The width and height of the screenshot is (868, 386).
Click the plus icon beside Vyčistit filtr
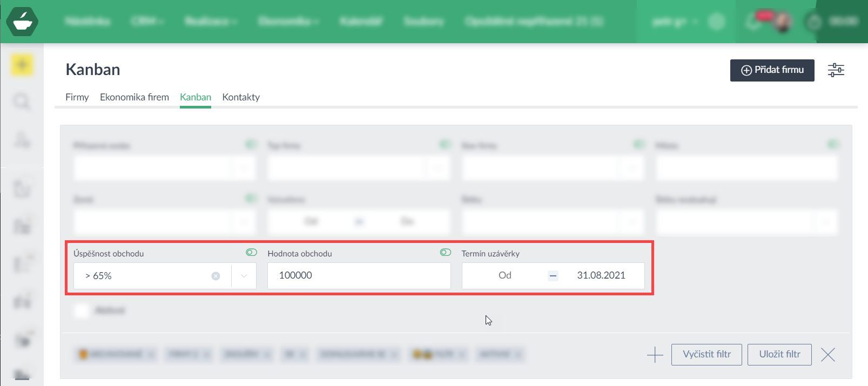[655, 355]
